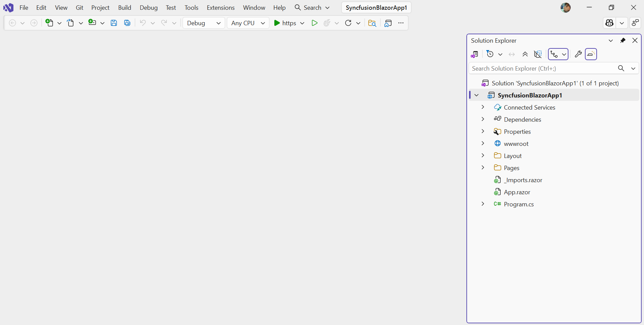Viewport: 644px width, 325px height.
Task: Click Start Without Debugging outline play icon
Action: click(314, 23)
